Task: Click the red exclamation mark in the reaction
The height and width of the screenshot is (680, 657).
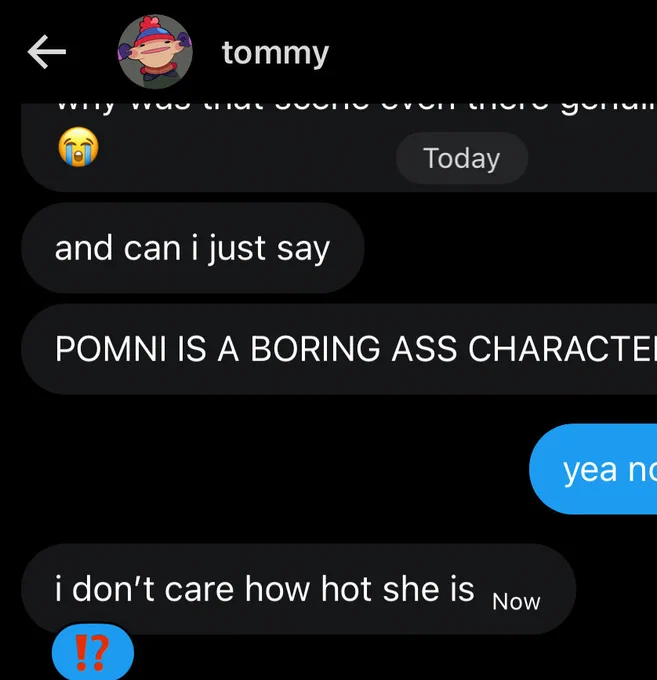Action: [81, 652]
